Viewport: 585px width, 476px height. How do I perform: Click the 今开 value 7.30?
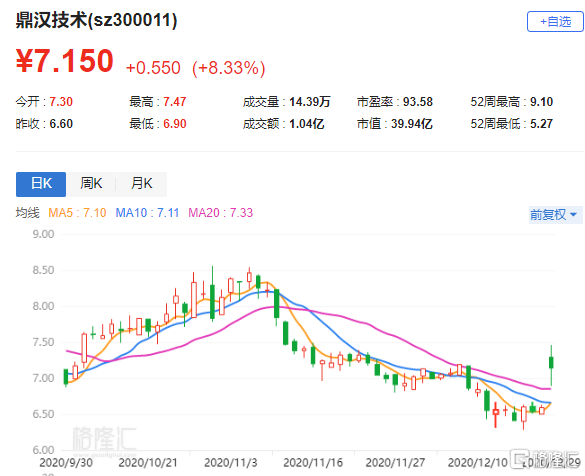pos(61,101)
